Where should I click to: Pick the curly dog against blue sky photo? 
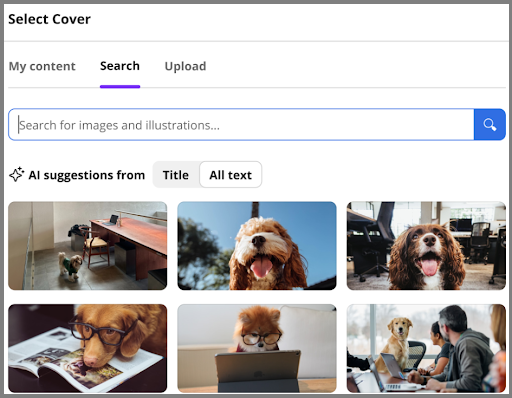click(257, 246)
